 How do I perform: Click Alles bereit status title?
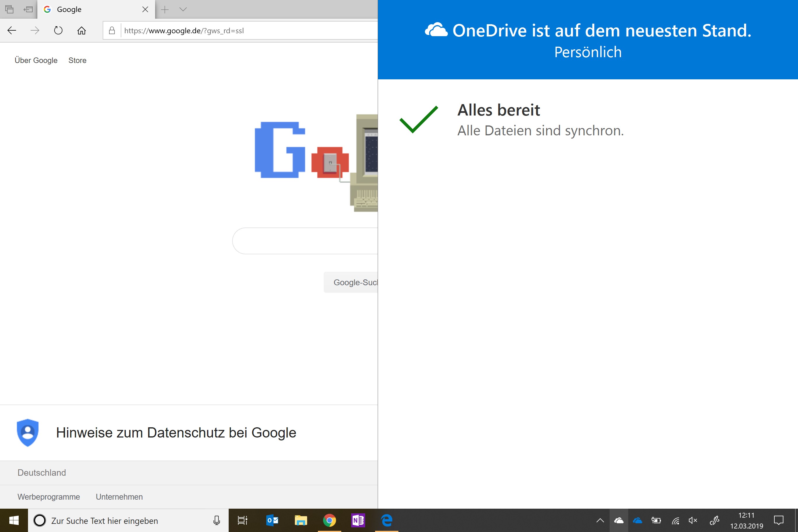coord(499,110)
